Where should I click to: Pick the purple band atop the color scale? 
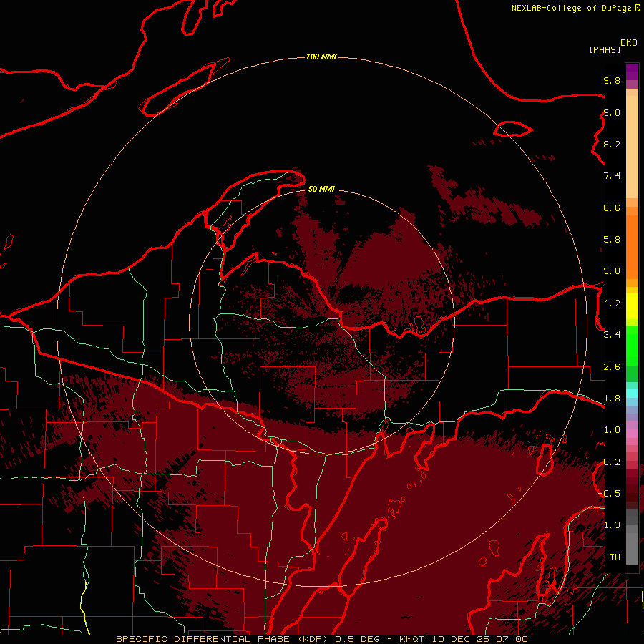(x=632, y=72)
